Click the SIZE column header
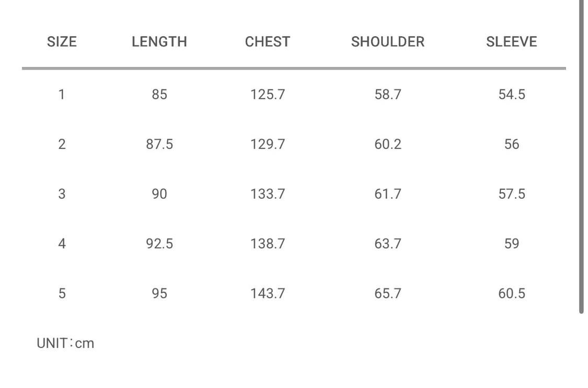Viewport: 588px width, 388px height. pos(62,42)
